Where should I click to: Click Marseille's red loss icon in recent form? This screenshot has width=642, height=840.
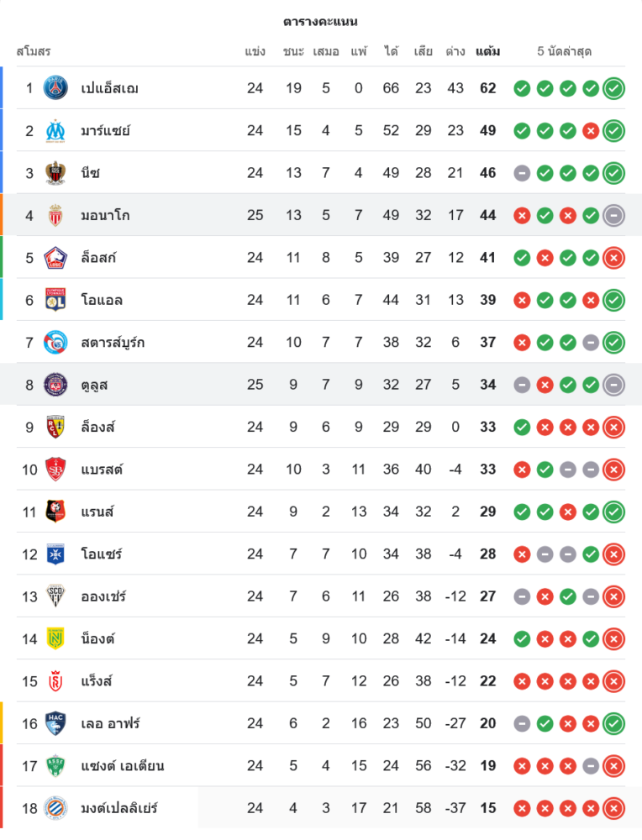click(591, 130)
